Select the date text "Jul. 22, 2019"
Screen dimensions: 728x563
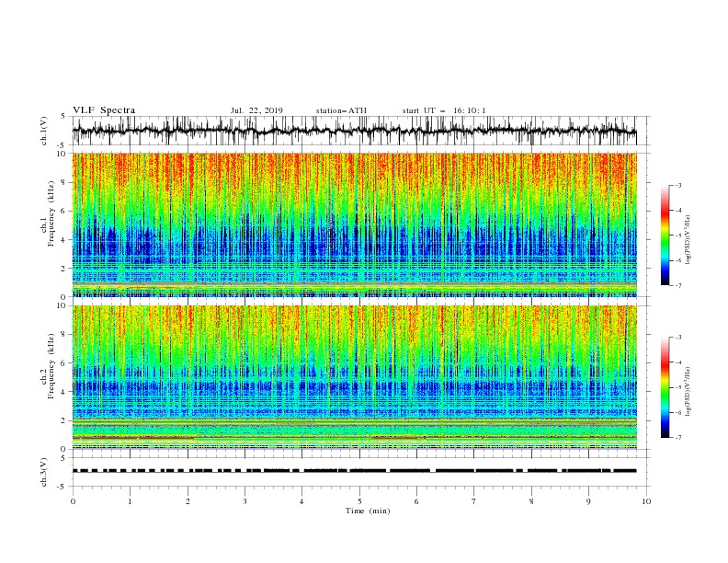(x=256, y=110)
